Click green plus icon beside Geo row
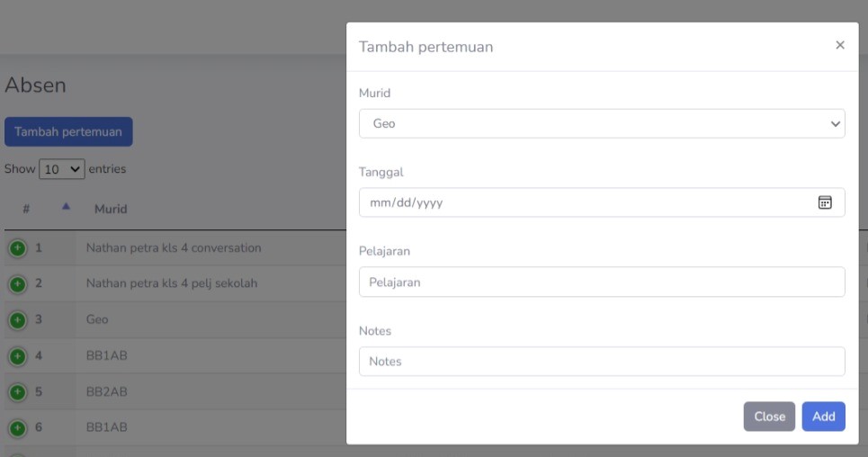Viewport: 868px width, 457px height. [x=17, y=320]
